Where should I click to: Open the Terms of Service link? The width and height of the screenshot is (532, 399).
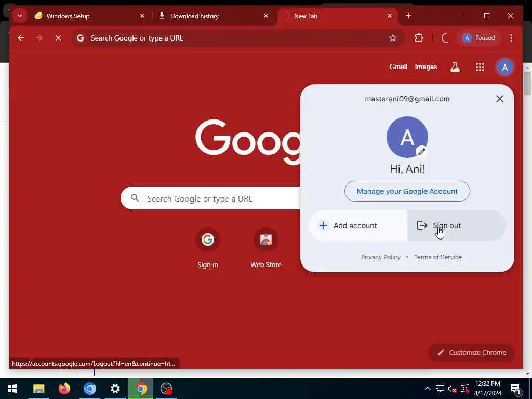437,257
